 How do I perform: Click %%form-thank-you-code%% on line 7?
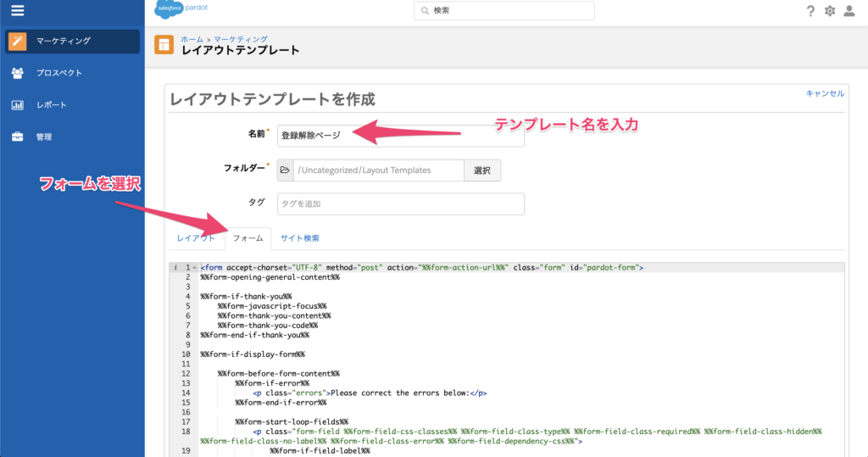click(267, 326)
